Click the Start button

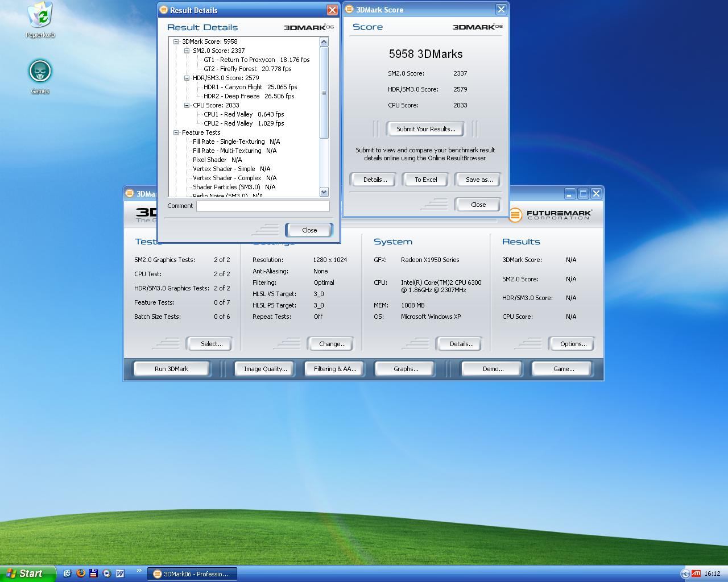pos(28,573)
